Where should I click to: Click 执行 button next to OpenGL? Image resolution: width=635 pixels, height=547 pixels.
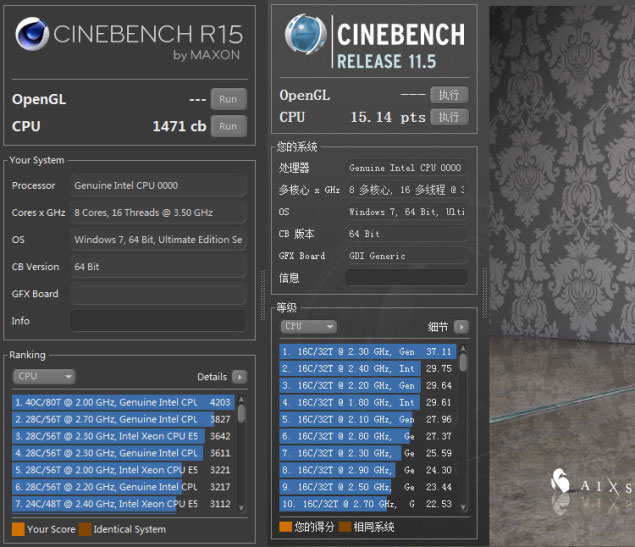[x=449, y=95]
